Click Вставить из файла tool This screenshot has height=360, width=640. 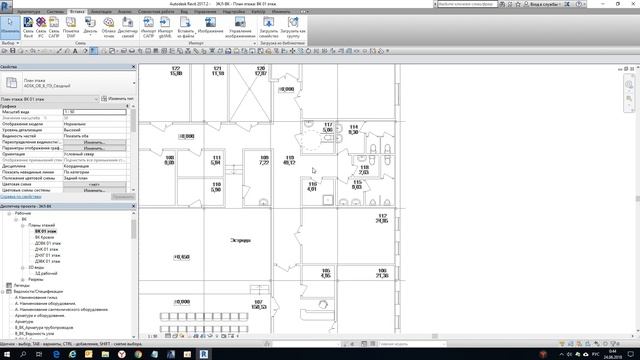pyautogui.click(x=185, y=27)
